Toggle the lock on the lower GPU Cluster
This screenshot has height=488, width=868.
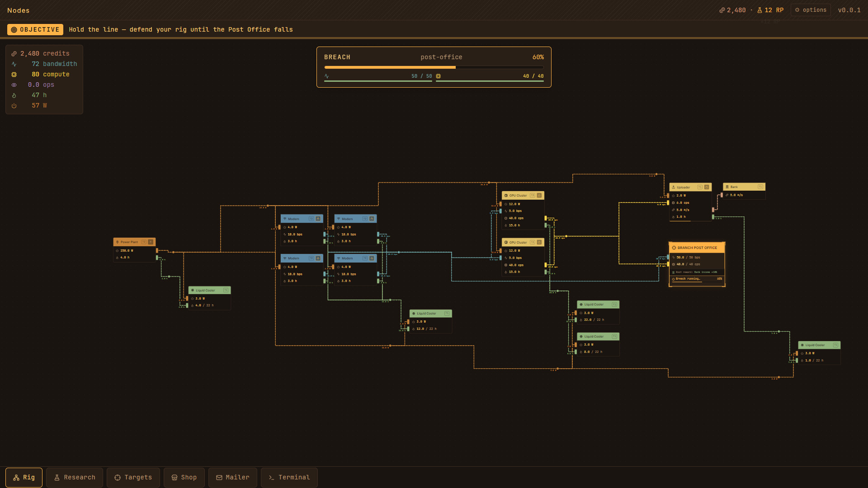[539, 242]
